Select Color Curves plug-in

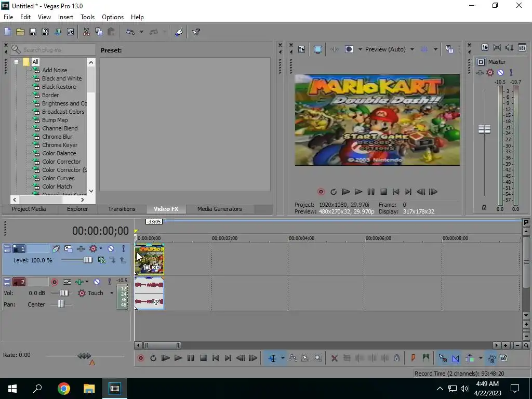[x=58, y=178]
